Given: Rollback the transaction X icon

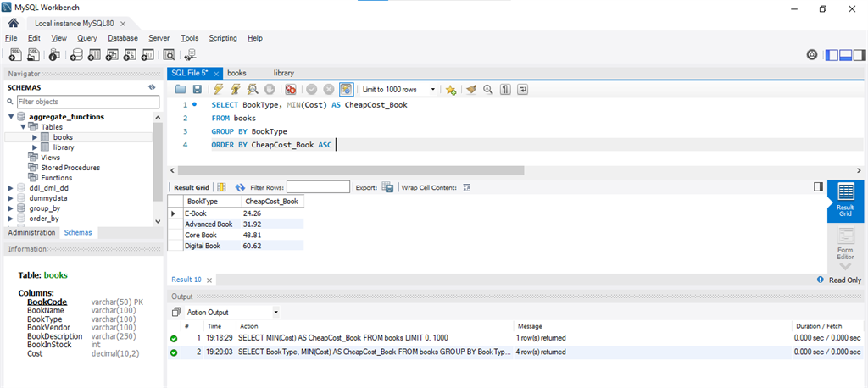Looking at the screenshot, I should pos(329,89).
